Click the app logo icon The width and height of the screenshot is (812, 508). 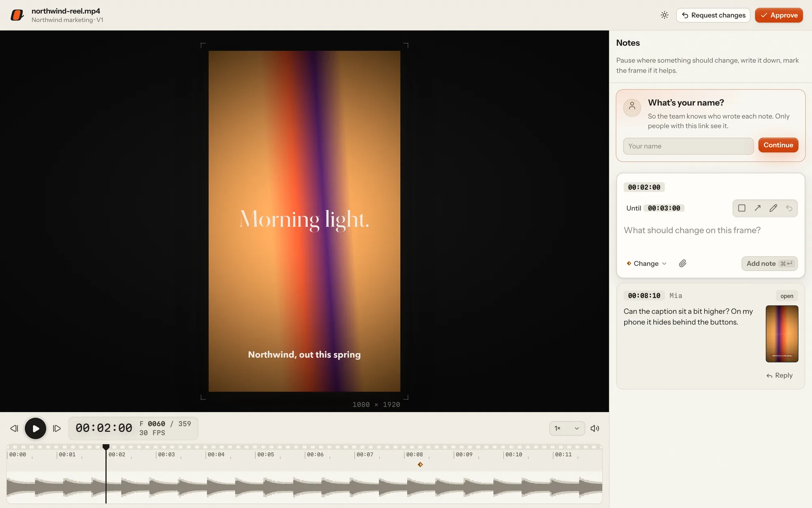pos(17,15)
